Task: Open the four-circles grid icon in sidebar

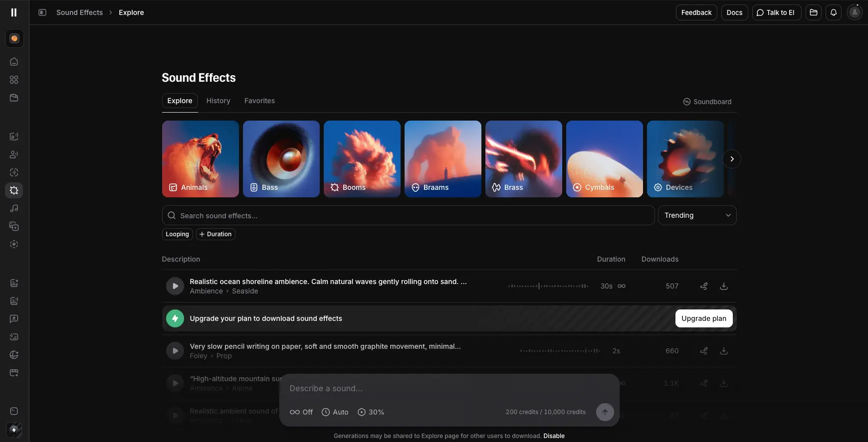Action: tap(14, 80)
